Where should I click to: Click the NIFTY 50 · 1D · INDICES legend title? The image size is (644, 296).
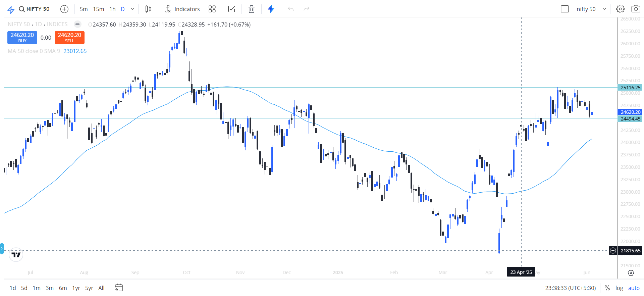[x=38, y=24]
